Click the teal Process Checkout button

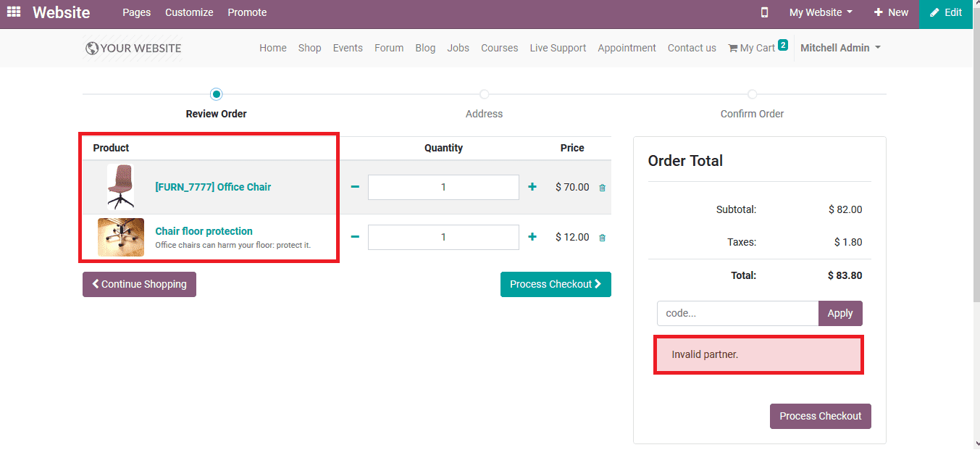tap(556, 284)
